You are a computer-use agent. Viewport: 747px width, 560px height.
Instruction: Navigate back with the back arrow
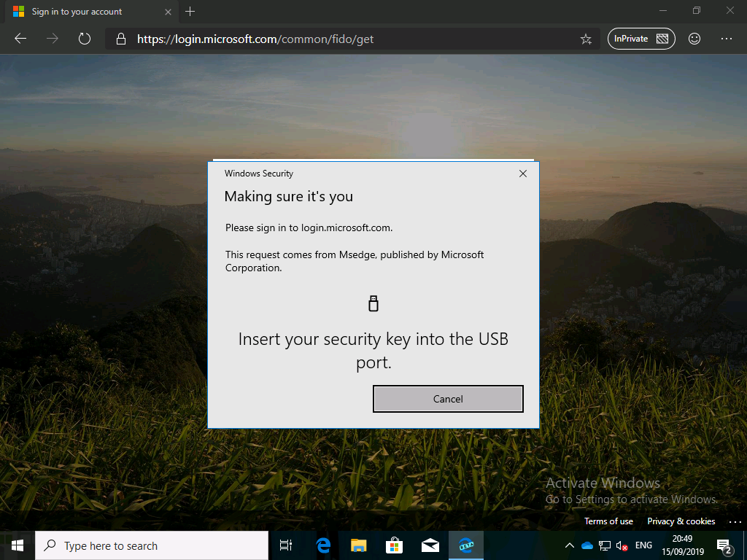20,39
